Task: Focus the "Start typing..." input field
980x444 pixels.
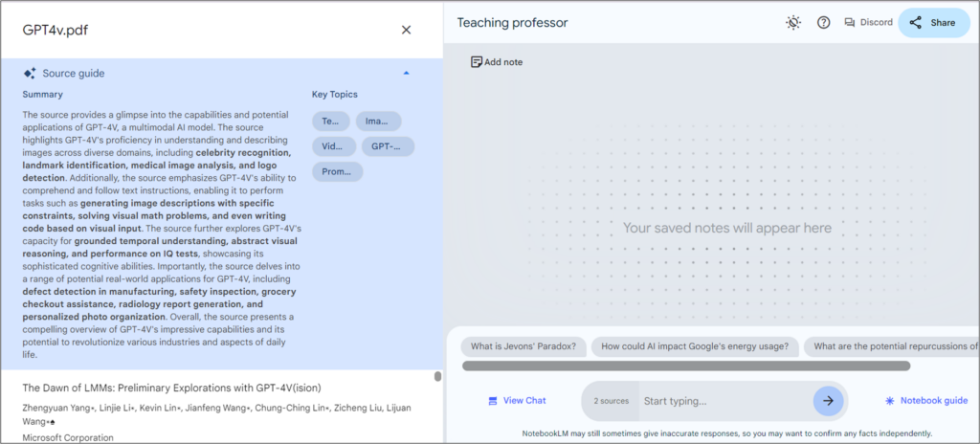Action: point(725,401)
